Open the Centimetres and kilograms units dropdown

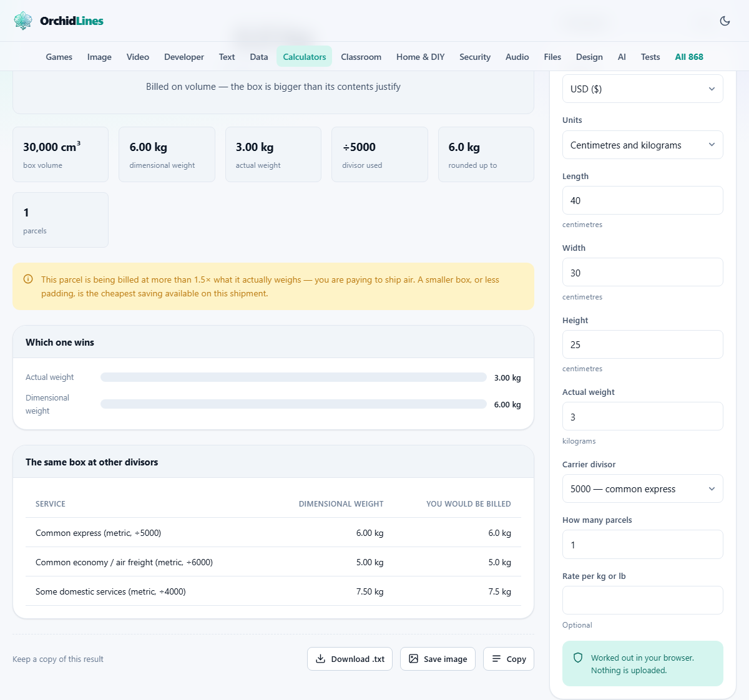coord(643,145)
